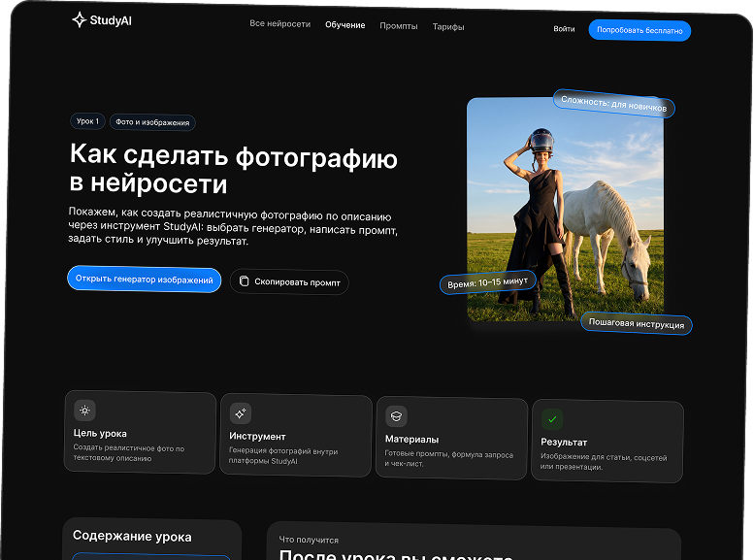
Task: Click the Материалы card title
Action: point(411,439)
